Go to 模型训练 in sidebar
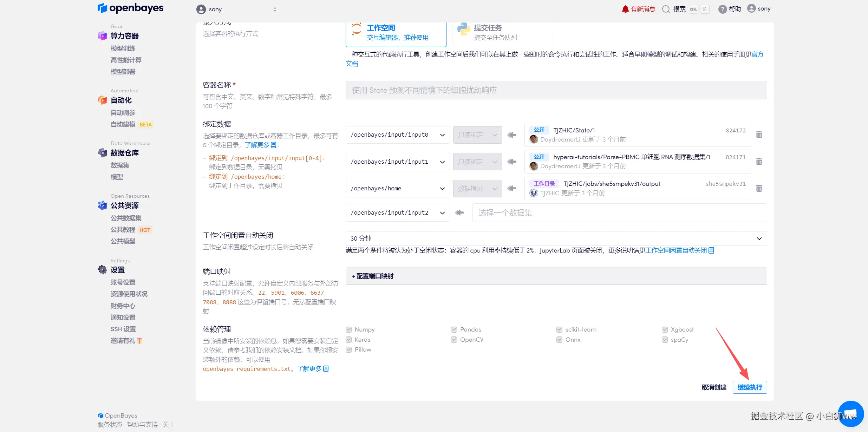868x432 pixels. (123, 48)
